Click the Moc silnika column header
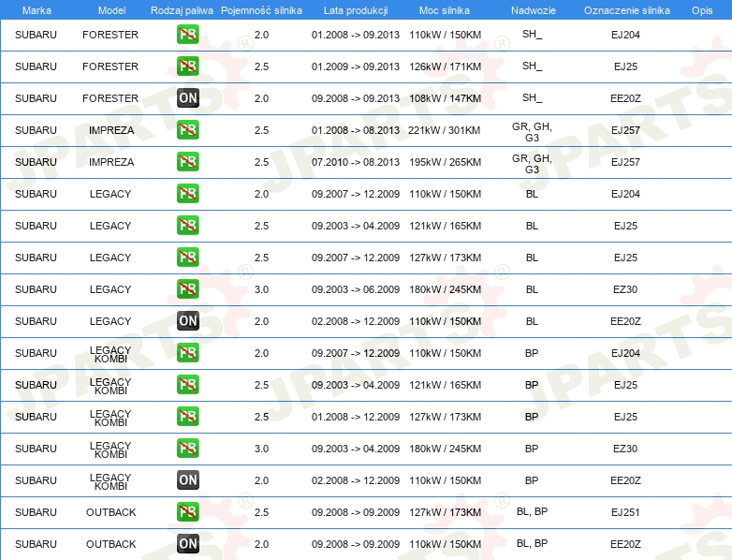Image resolution: width=732 pixels, height=560 pixels. point(445,10)
